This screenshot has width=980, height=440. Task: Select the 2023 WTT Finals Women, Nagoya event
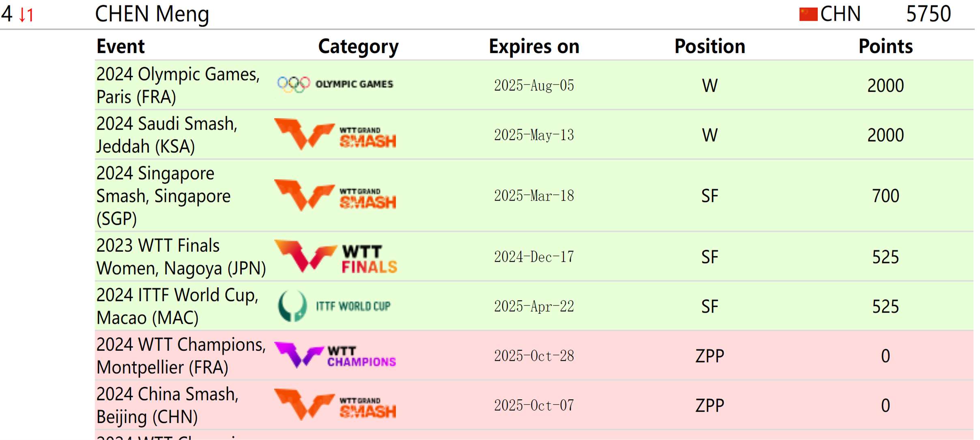point(181,257)
